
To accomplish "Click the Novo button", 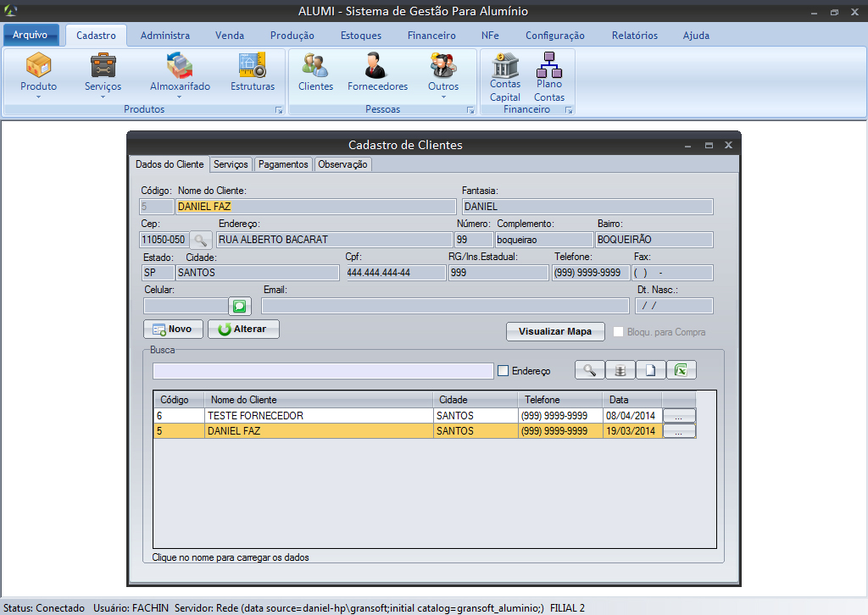I will (173, 329).
